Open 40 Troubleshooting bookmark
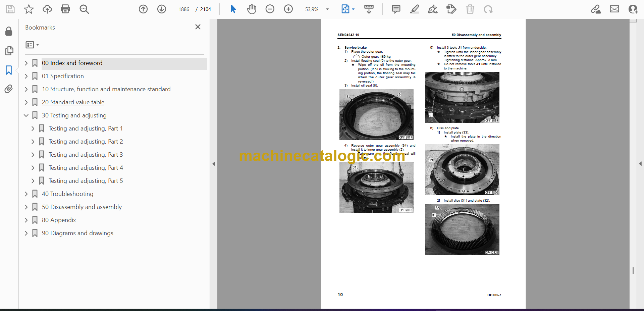 click(67, 194)
